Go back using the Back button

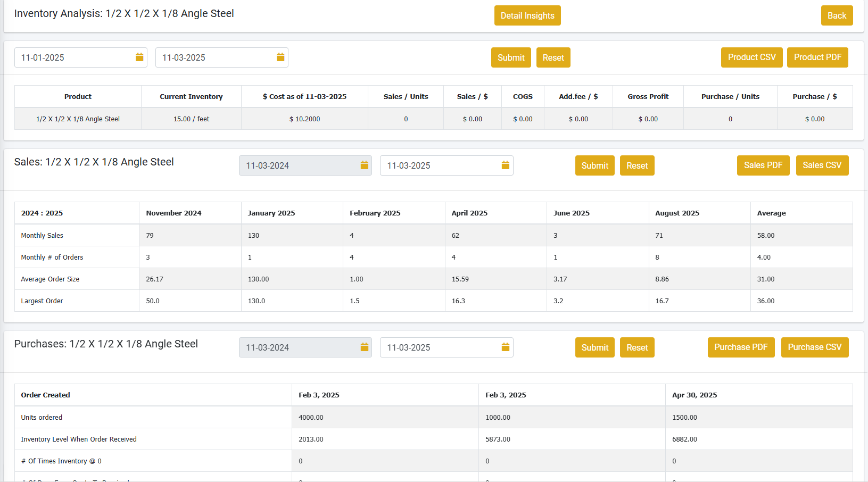[836, 15]
